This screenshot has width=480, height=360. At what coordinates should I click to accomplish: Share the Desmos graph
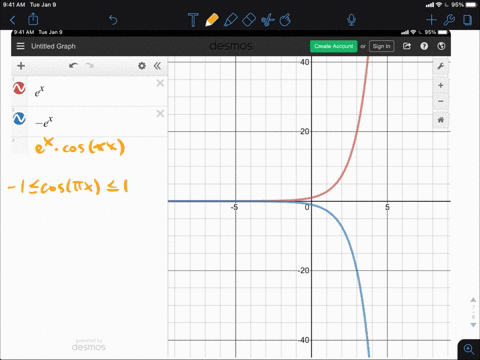(407, 46)
